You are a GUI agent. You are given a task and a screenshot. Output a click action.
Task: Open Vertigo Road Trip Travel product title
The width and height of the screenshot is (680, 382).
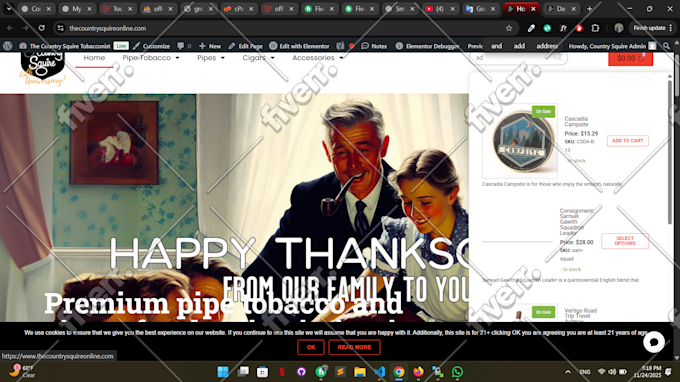pos(580,315)
